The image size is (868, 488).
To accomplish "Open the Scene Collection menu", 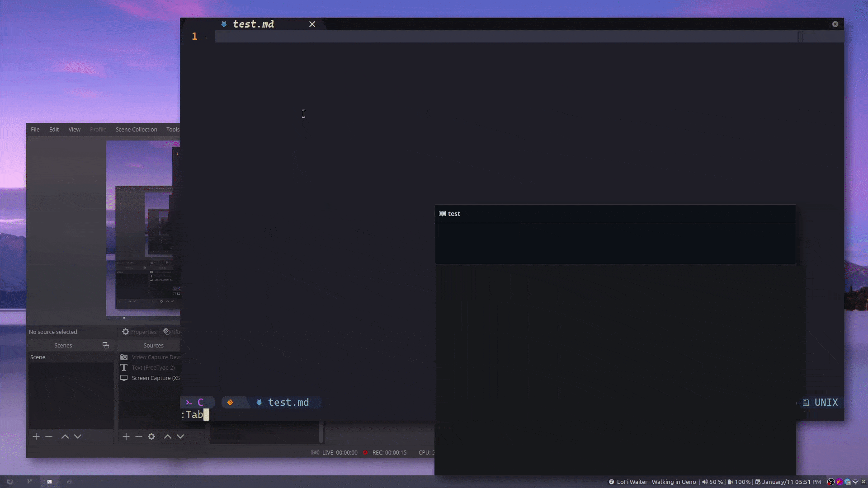I will [136, 129].
